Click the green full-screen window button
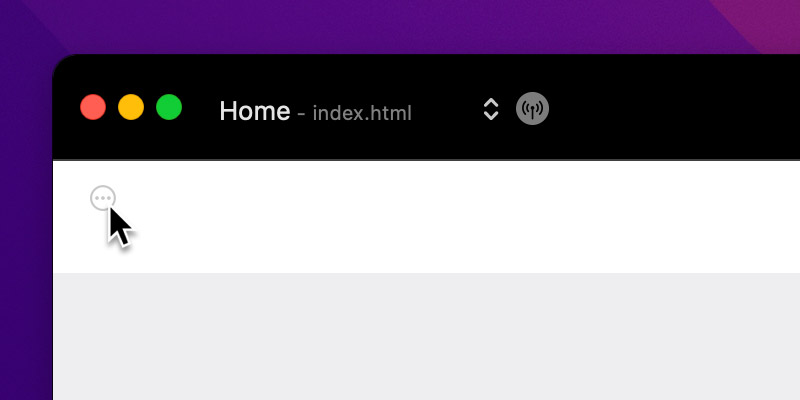Viewport: 800px width, 400px height. point(169,107)
